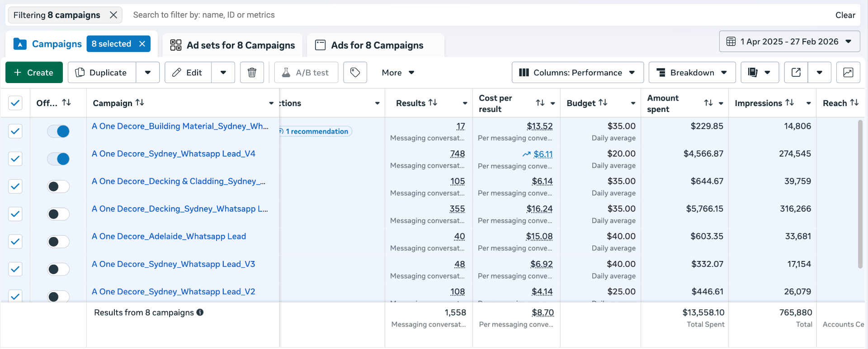Sort by Off/On column arrows
Viewport: 868px width, 349px height.
pos(66,102)
